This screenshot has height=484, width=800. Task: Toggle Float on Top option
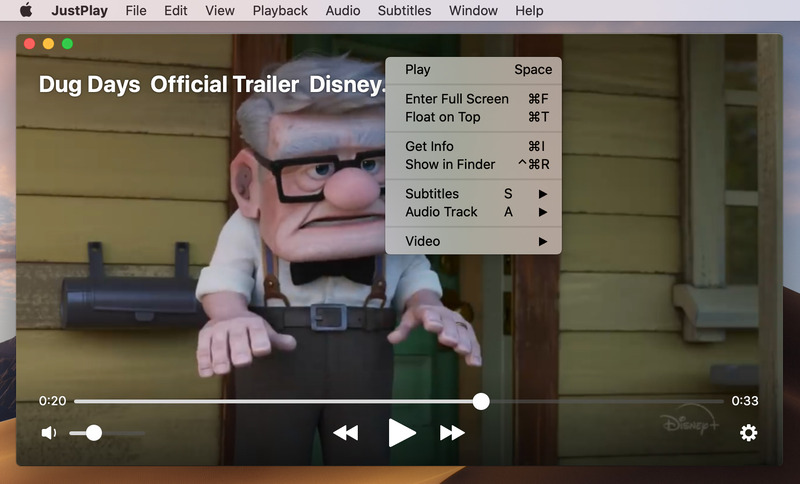click(x=473, y=117)
